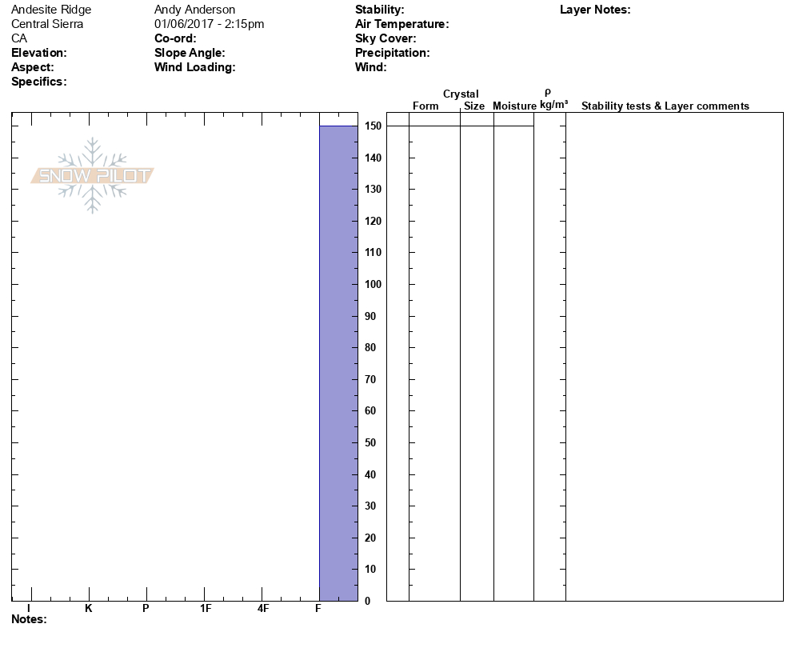Click the 01/06/2017 date and time text
The width and height of the screenshot is (795, 672).
(x=209, y=24)
